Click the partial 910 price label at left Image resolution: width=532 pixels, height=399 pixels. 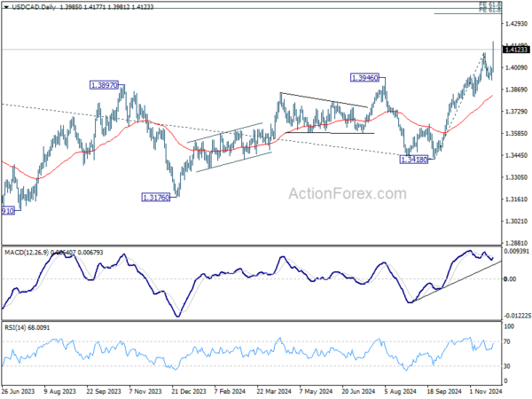pyautogui.click(x=8, y=211)
